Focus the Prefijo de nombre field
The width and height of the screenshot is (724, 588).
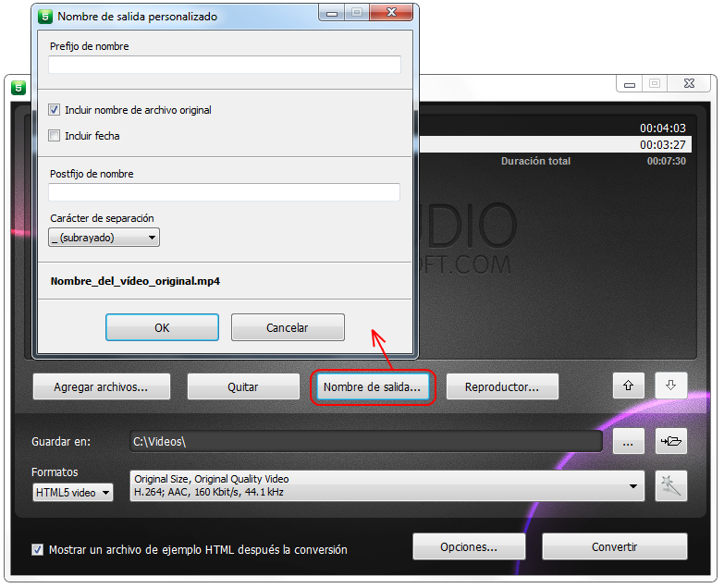(225, 65)
